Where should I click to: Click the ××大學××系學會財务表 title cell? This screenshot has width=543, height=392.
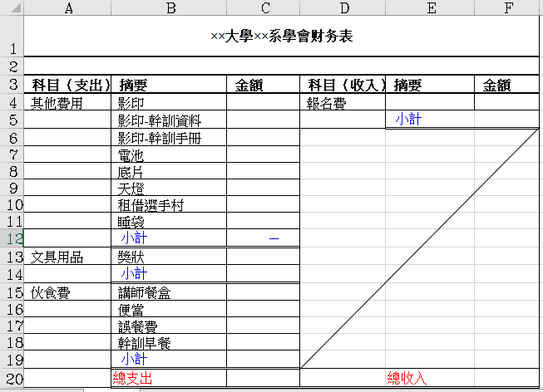point(281,37)
